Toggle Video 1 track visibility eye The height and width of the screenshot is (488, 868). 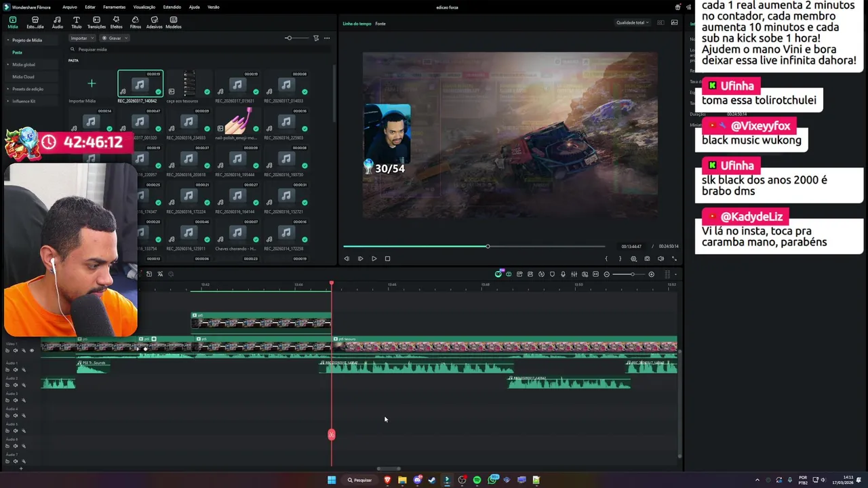(x=31, y=350)
